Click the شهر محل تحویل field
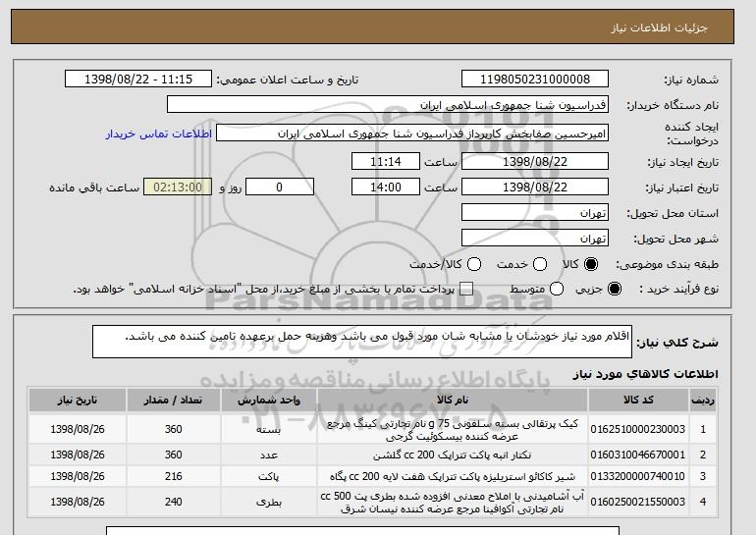 coord(535,239)
